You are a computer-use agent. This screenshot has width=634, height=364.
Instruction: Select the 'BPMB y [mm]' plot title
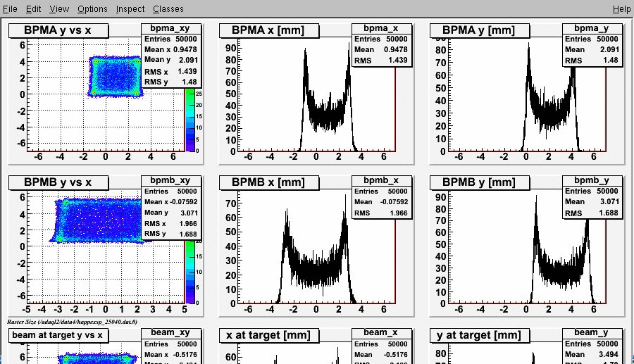[x=480, y=182]
